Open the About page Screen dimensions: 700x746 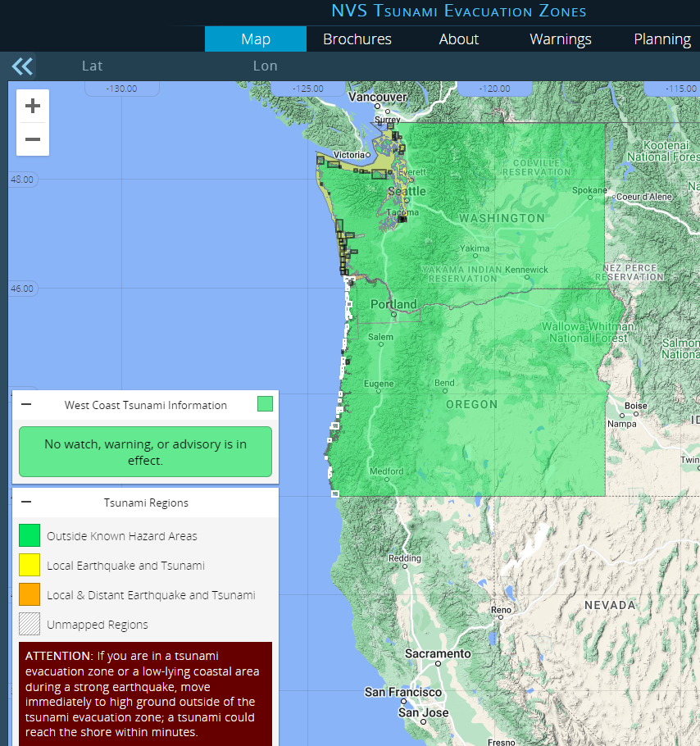point(458,39)
